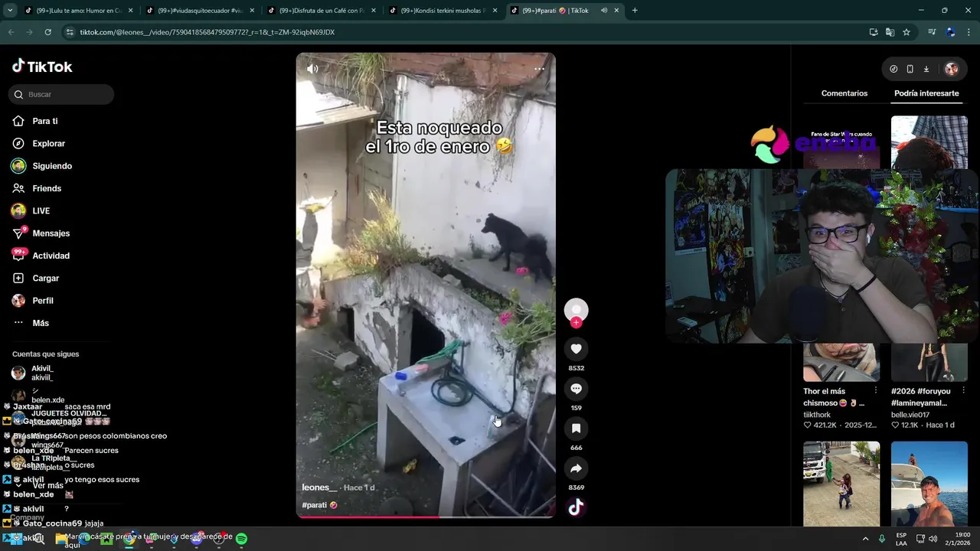Click the install app icon in the address bar

(x=874, y=32)
